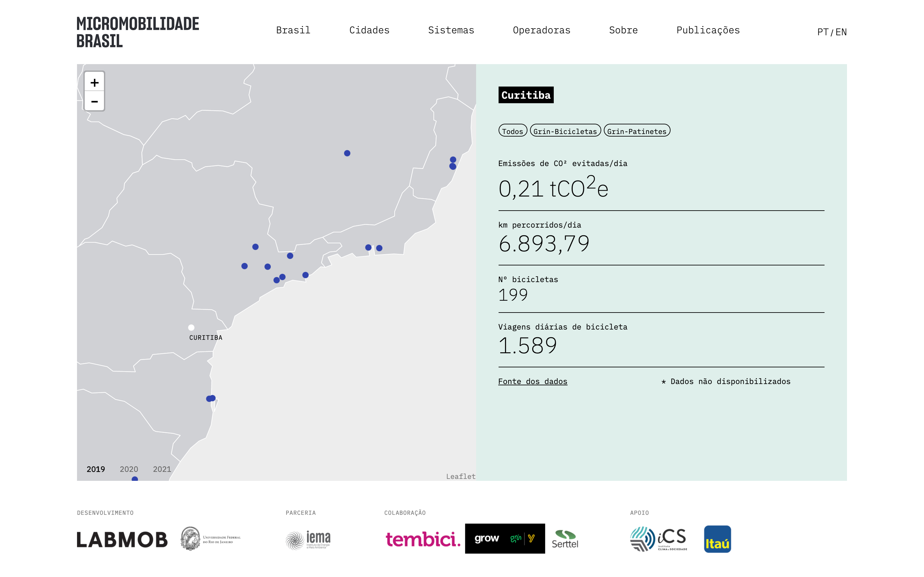924x577 pixels.
Task: Click the Itaú logo in the footer
Action: point(717,539)
